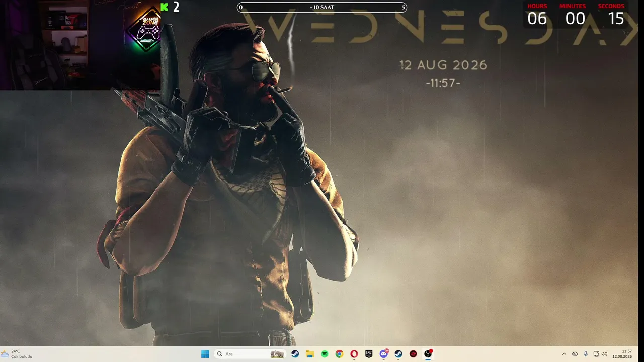644x362 pixels.
Task: Click the countdown HOURS value 06
Action: pos(537,19)
